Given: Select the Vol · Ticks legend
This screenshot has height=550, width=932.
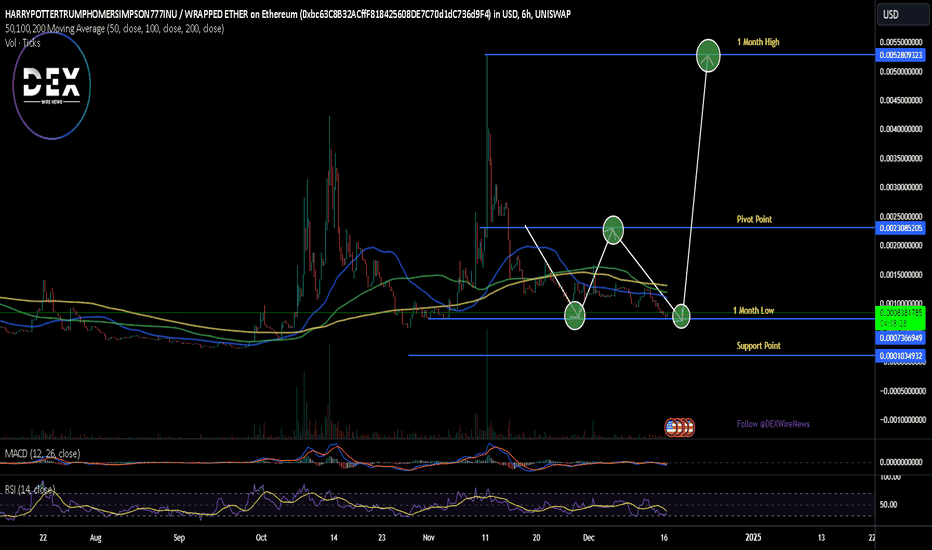Looking at the screenshot, I should click(x=23, y=43).
